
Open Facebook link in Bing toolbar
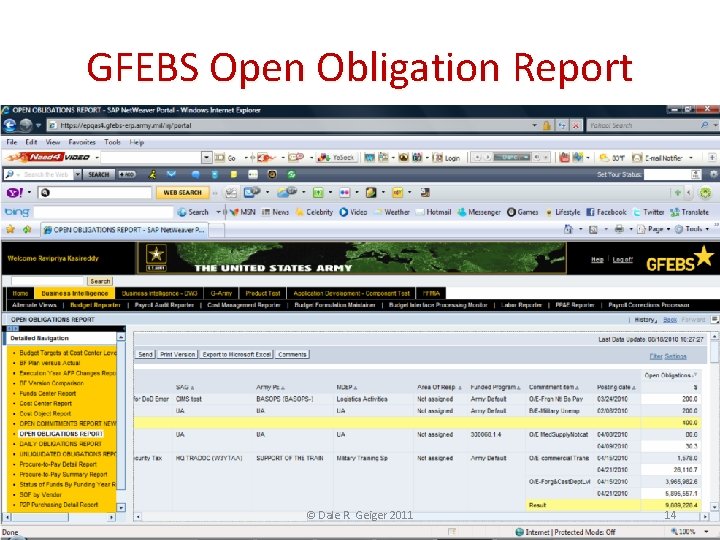coord(606,212)
